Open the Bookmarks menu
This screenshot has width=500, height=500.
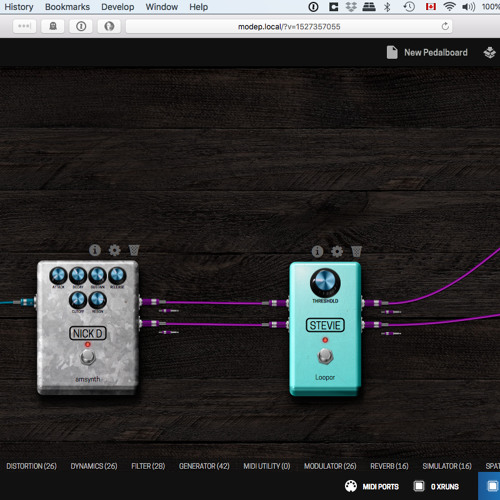coord(67,7)
